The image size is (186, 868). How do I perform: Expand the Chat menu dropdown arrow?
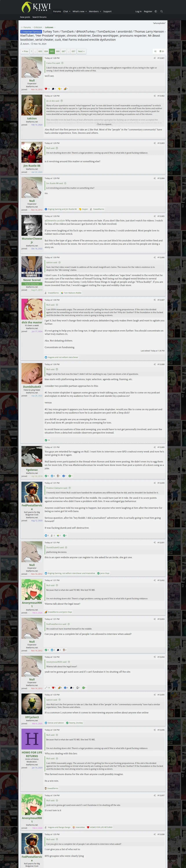coord(70,11)
